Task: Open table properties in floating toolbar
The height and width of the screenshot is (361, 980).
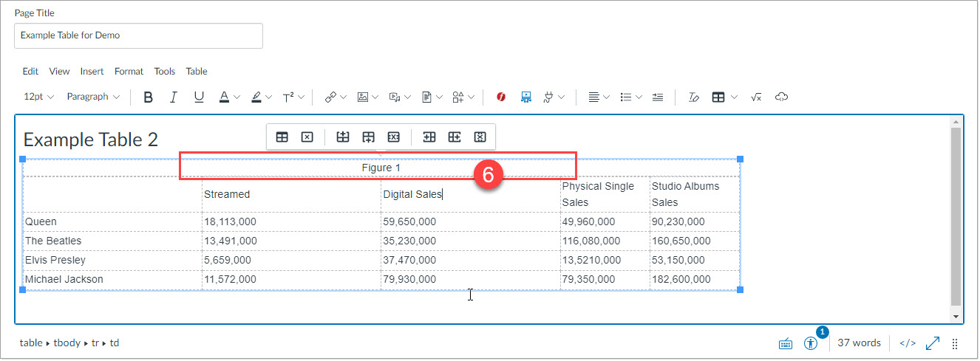Action: click(282, 137)
